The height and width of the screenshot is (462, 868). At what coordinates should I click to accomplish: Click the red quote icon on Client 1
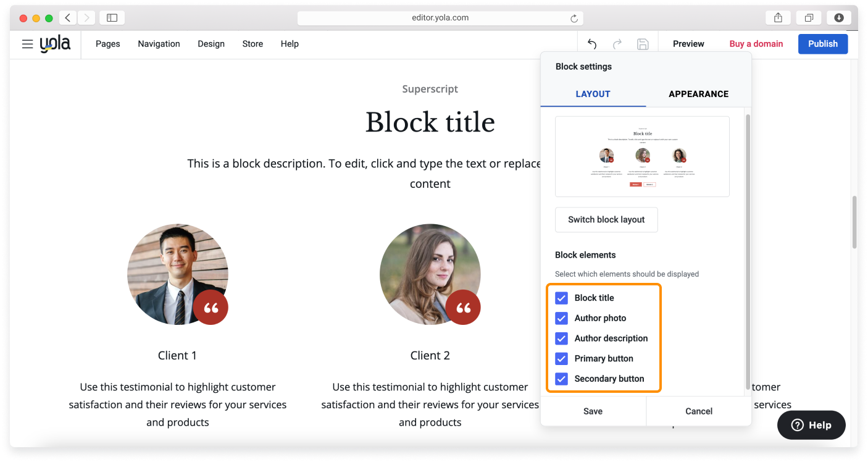tap(211, 307)
